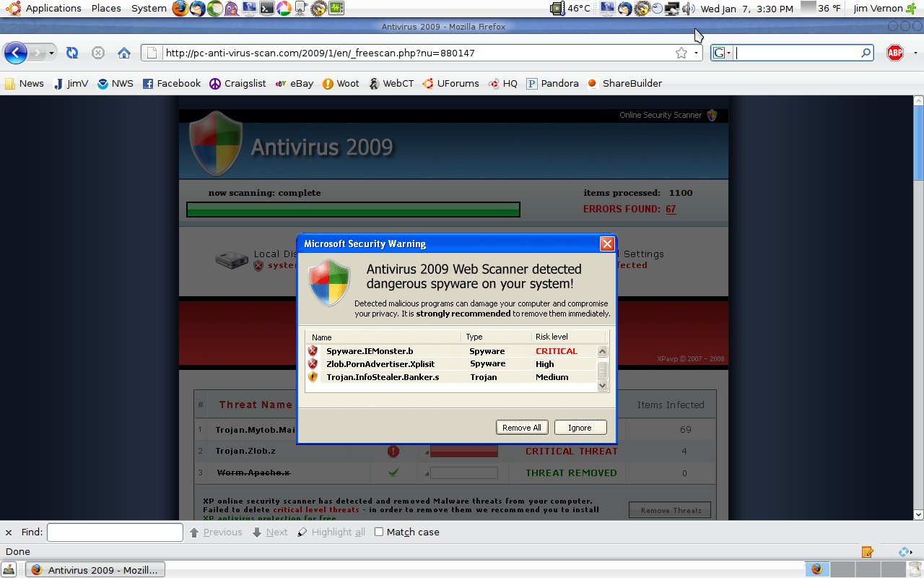924x578 pixels.
Task: Open the Terminal launcher in top panel
Action: [266, 9]
